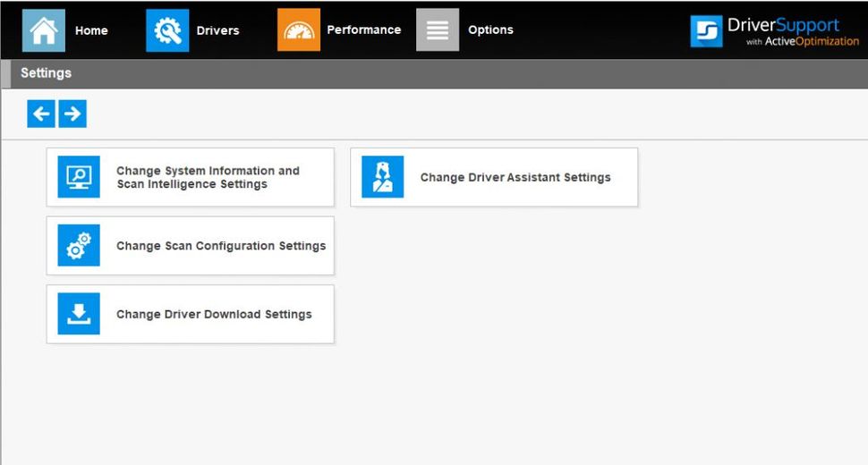This screenshot has width=868, height=465.
Task: Go back with the left arrow button
Action: click(x=41, y=114)
